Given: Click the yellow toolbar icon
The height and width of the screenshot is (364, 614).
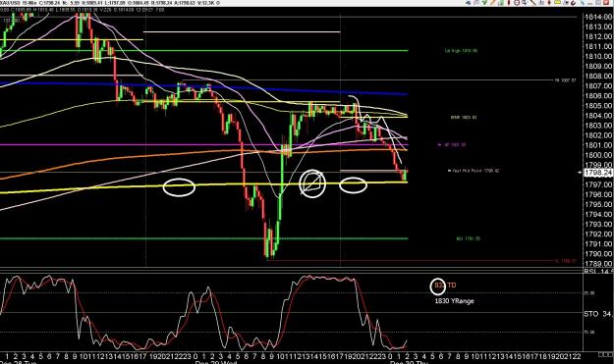Looking at the screenshot, I should [557, 2].
